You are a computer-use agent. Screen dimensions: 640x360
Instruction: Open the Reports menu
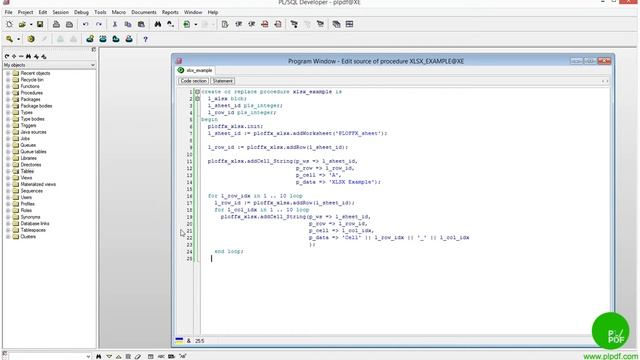tap(170, 12)
